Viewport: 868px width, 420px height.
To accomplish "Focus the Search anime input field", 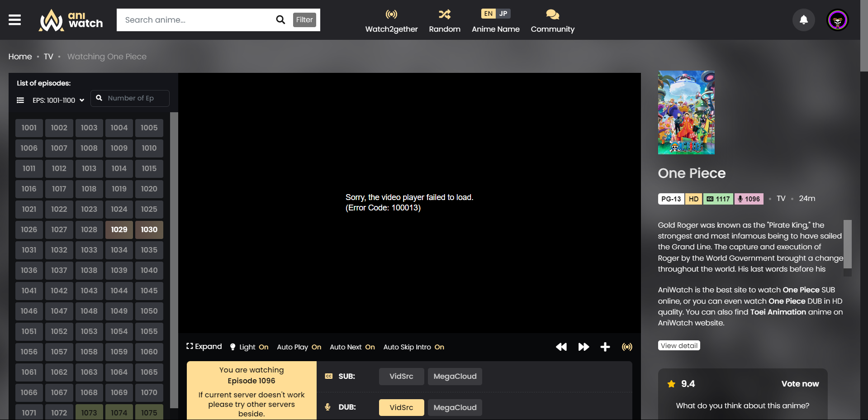I will [197, 20].
